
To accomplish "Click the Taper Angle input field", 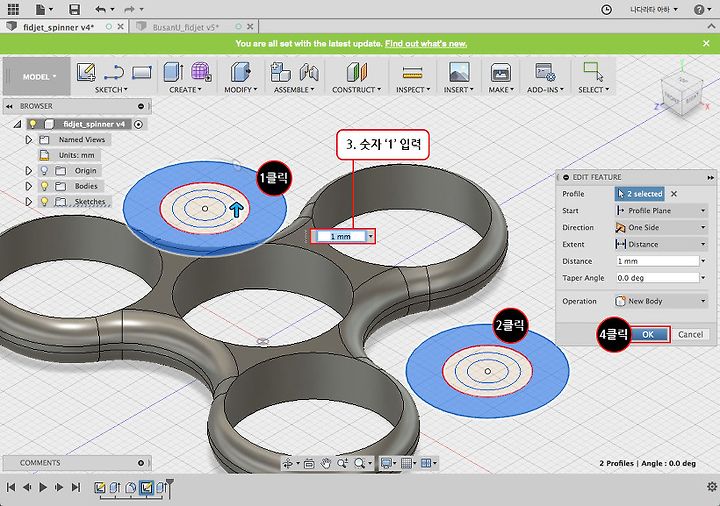I will click(x=657, y=278).
